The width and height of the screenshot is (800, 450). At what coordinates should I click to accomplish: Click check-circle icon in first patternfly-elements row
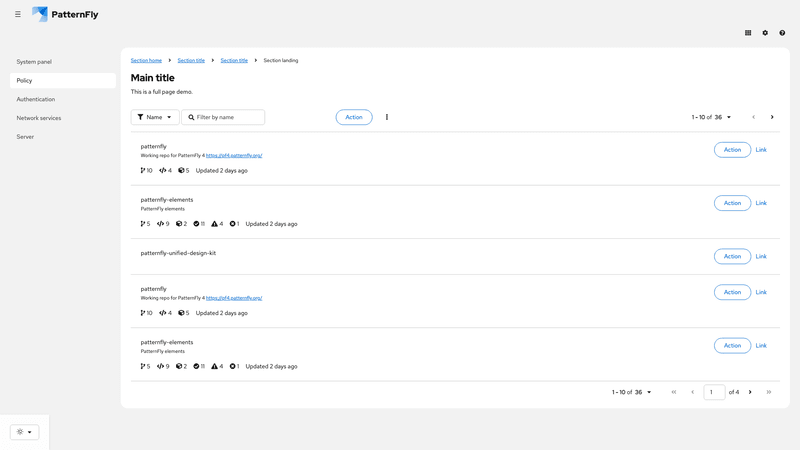click(196, 224)
